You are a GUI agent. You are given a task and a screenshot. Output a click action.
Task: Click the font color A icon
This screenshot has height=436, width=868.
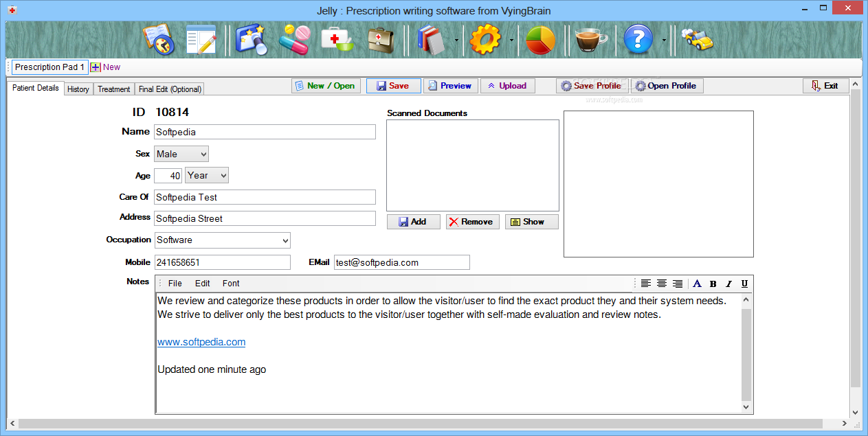click(697, 284)
